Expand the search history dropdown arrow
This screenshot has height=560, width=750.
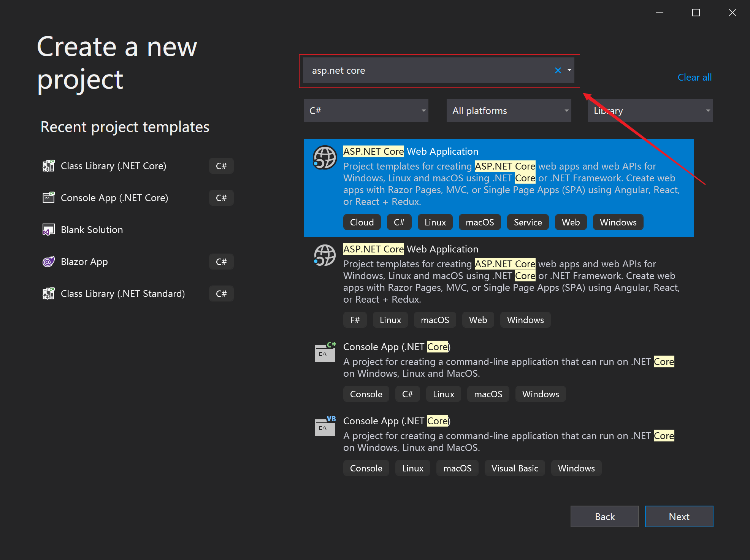569,70
